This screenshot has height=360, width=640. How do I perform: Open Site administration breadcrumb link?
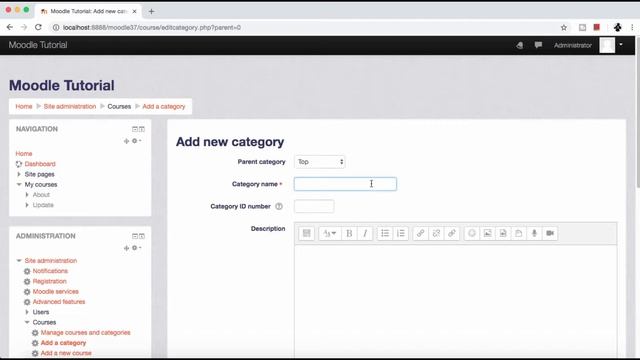[x=70, y=107]
